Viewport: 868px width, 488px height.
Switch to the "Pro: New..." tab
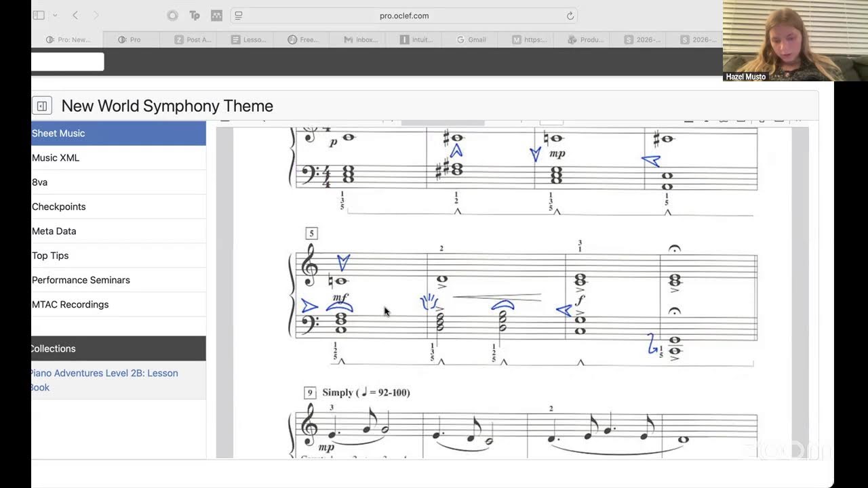(x=68, y=39)
